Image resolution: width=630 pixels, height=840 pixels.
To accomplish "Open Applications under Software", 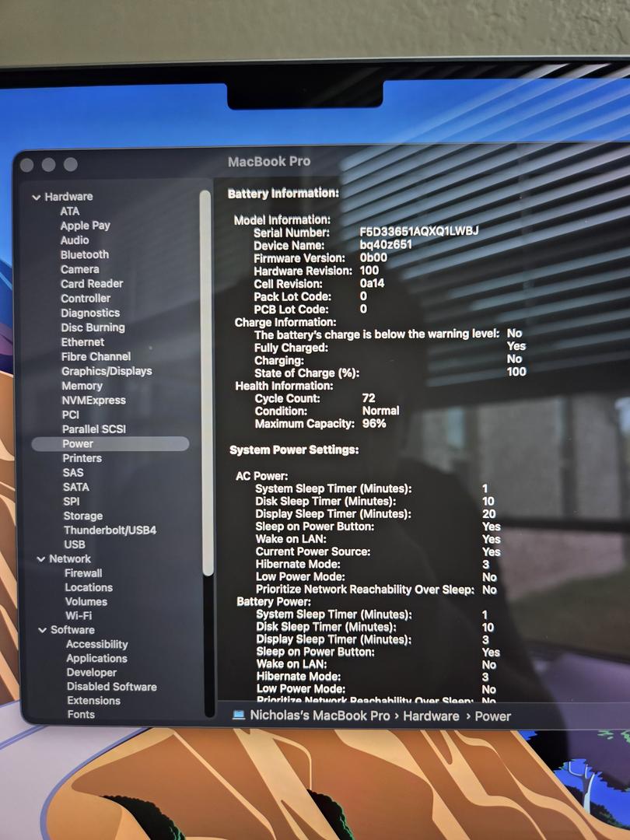I will (96, 659).
